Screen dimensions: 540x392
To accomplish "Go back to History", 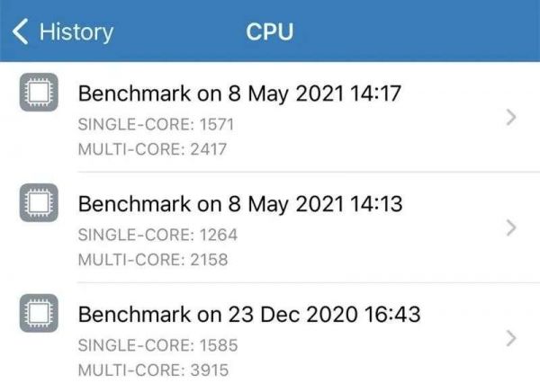I will point(76,32).
